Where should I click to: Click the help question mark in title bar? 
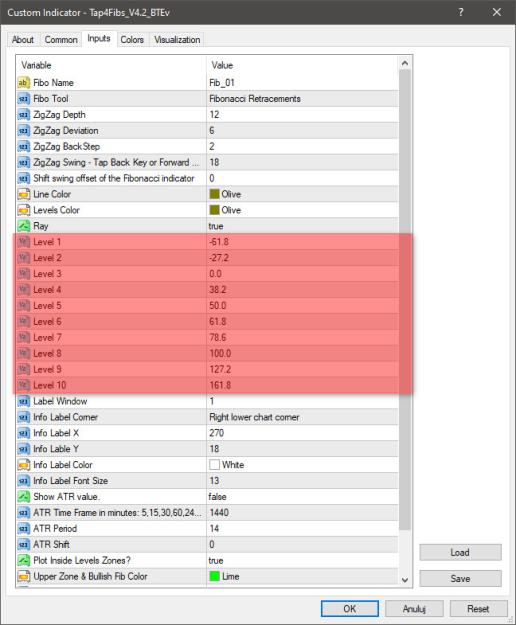click(461, 12)
